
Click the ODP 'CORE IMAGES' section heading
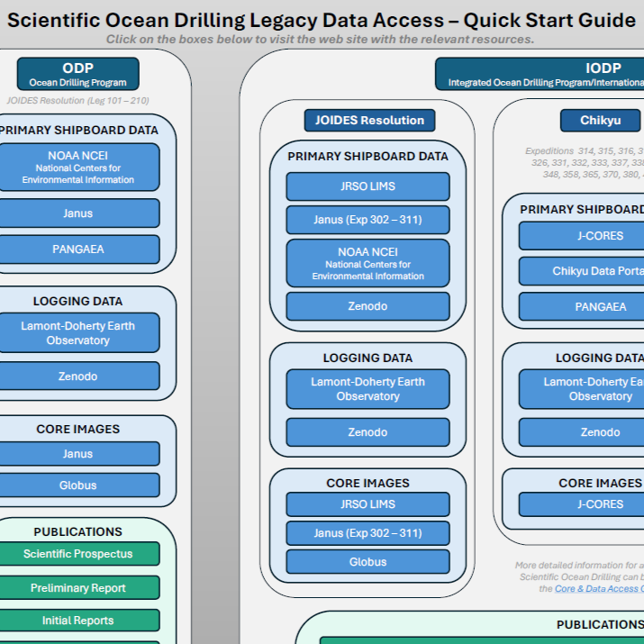tap(78, 430)
